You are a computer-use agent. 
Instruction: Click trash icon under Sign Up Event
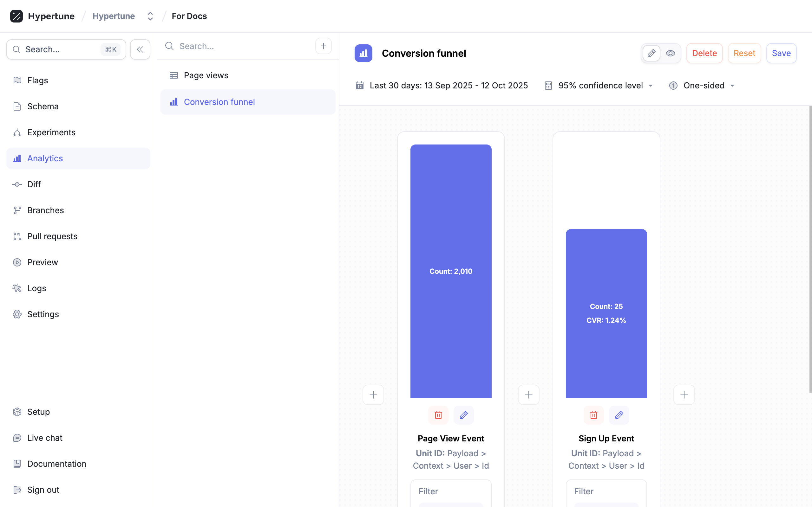[x=593, y=415]
